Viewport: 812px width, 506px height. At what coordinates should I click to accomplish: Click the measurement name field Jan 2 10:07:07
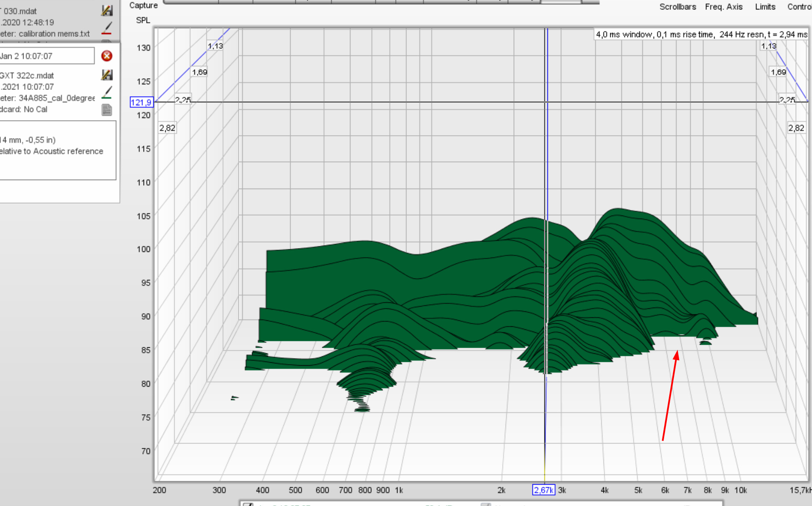tap(47, 56)
